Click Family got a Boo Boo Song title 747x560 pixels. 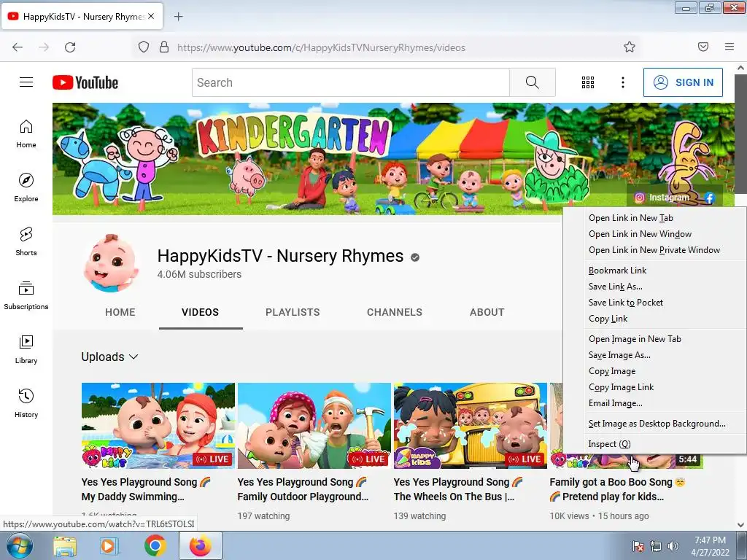pyautogui.click(x=618, y=489)
